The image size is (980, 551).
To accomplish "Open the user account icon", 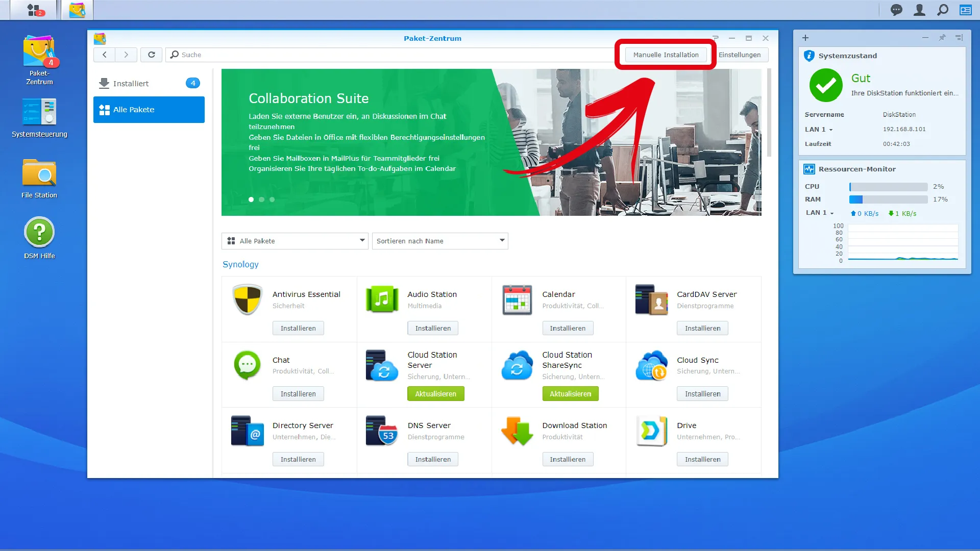I will (x=919, y=10).
